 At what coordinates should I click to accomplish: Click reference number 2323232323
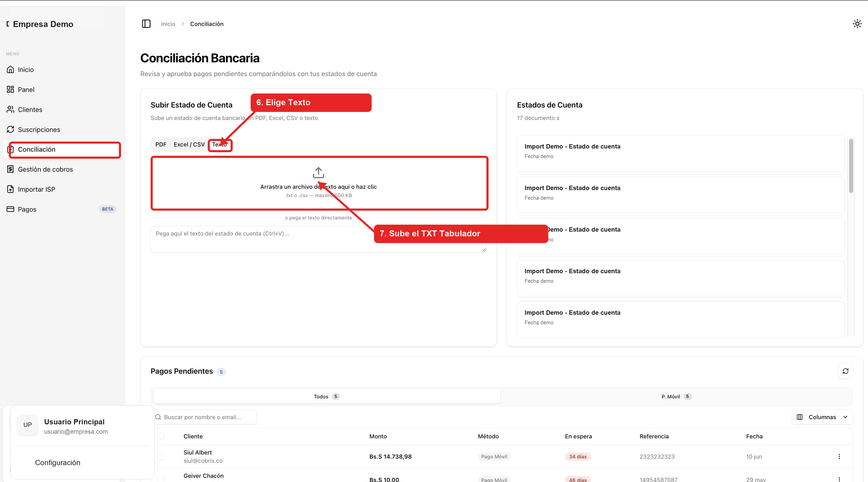[x=657, y=456]
